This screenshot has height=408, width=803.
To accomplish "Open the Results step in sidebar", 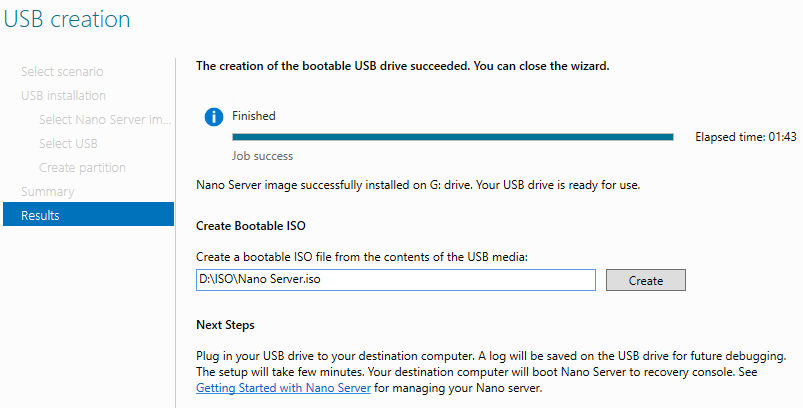I will (40, 215).
